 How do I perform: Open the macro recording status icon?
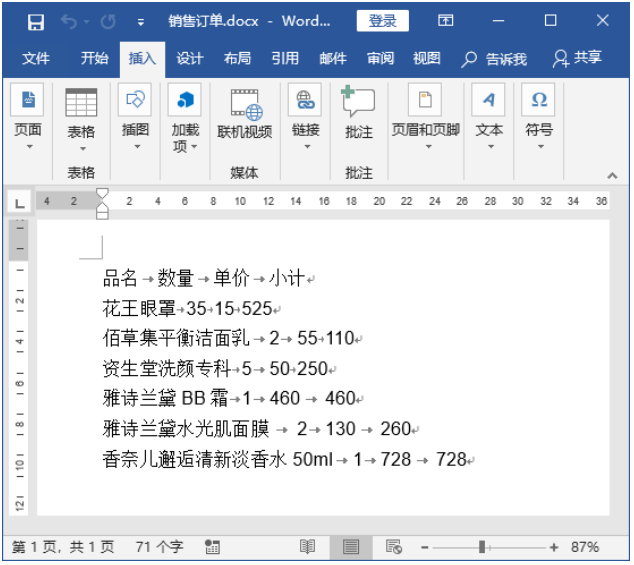point(212,547)
